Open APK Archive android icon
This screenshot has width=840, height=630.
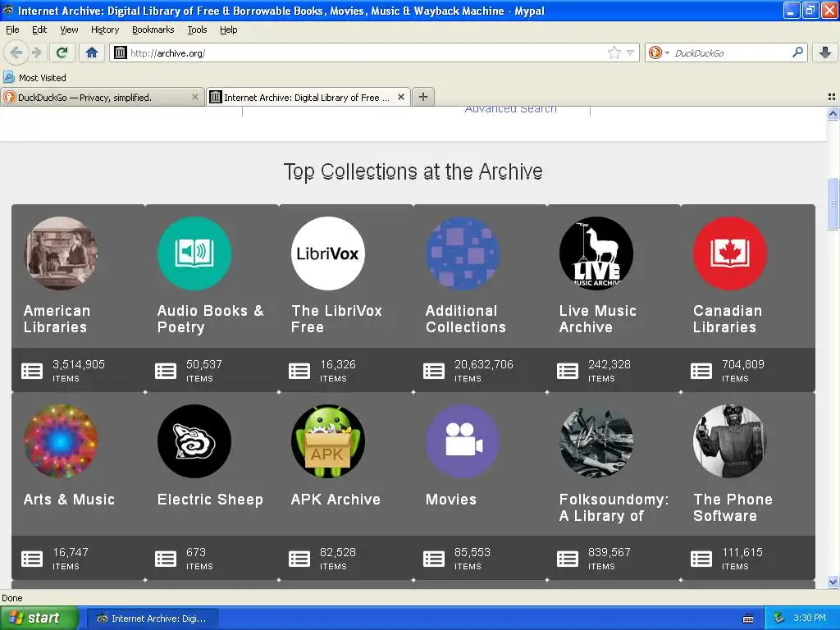[328, 441]
